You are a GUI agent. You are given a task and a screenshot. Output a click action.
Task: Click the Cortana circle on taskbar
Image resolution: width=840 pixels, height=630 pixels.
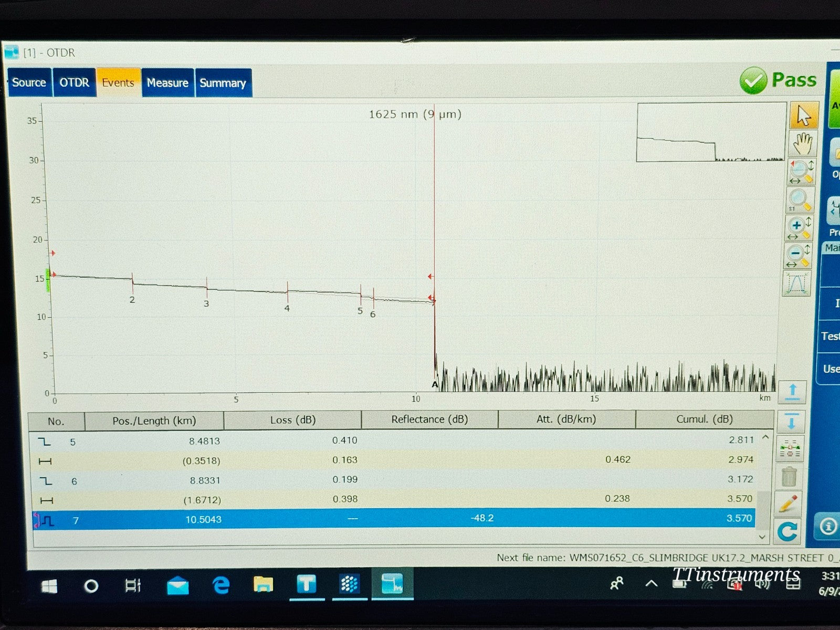[x=91, y=586]
